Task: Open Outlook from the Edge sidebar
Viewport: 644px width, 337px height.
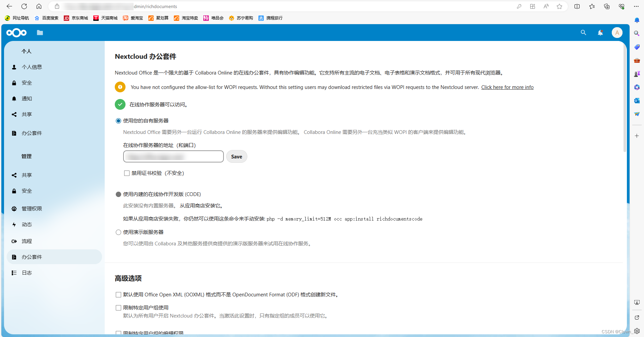Action: (x=637, y=100)
